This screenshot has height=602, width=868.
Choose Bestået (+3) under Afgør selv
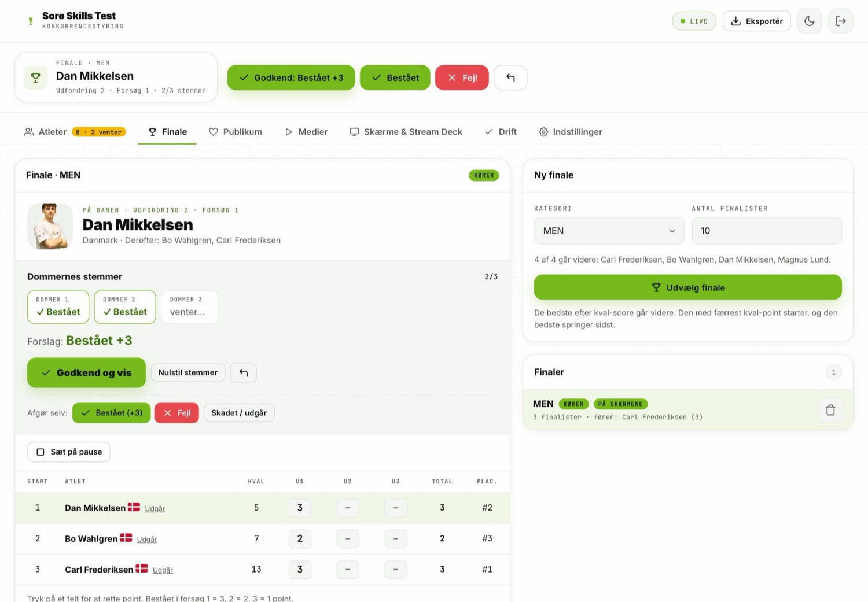112,413
